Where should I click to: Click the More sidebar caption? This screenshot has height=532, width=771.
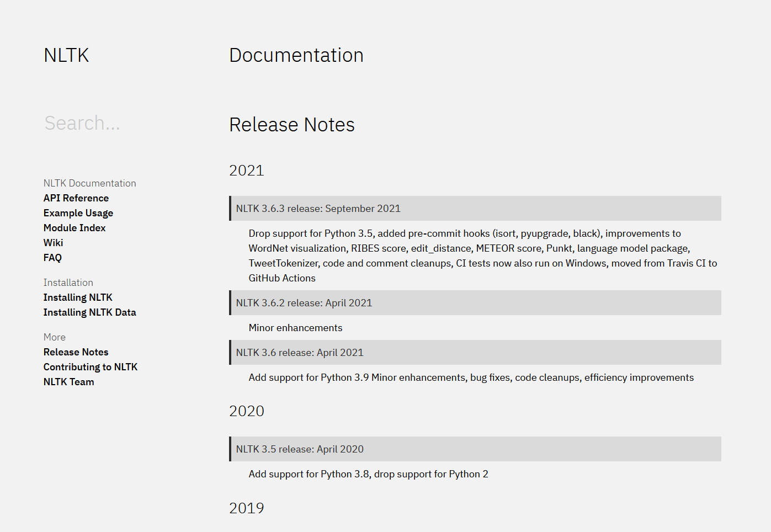pos(55,337)
